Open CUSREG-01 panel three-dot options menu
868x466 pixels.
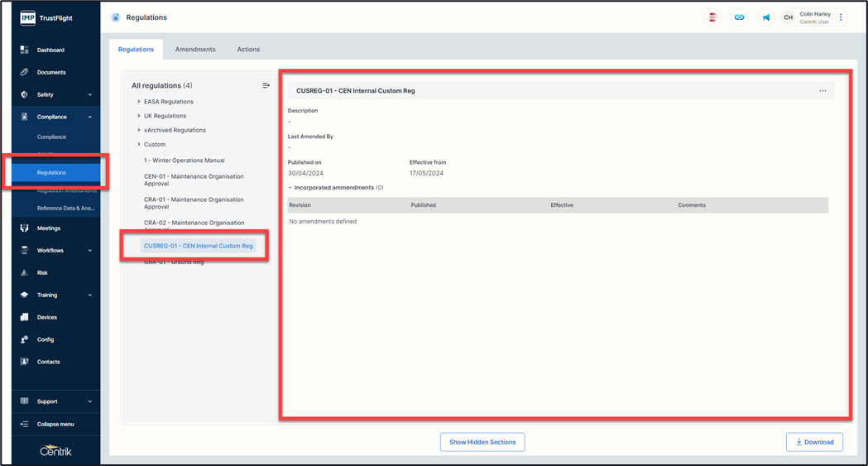(822, 91)
